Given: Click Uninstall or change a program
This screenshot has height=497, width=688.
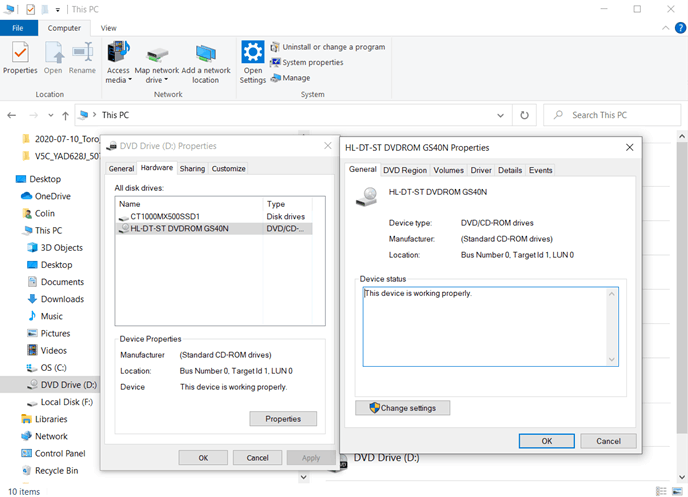Looking at the screenshot, I should pos(328,47).
